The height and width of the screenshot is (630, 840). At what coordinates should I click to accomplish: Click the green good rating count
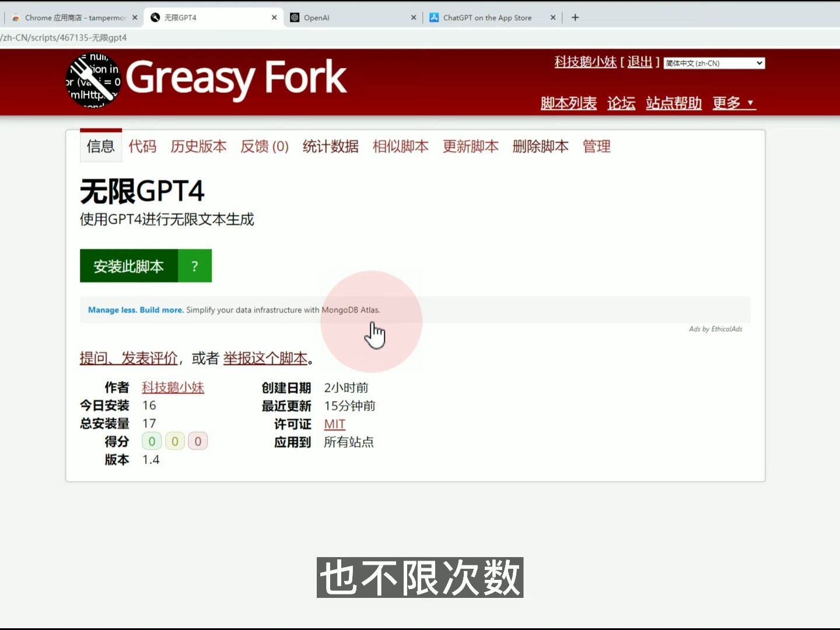[x=152, y=442]
